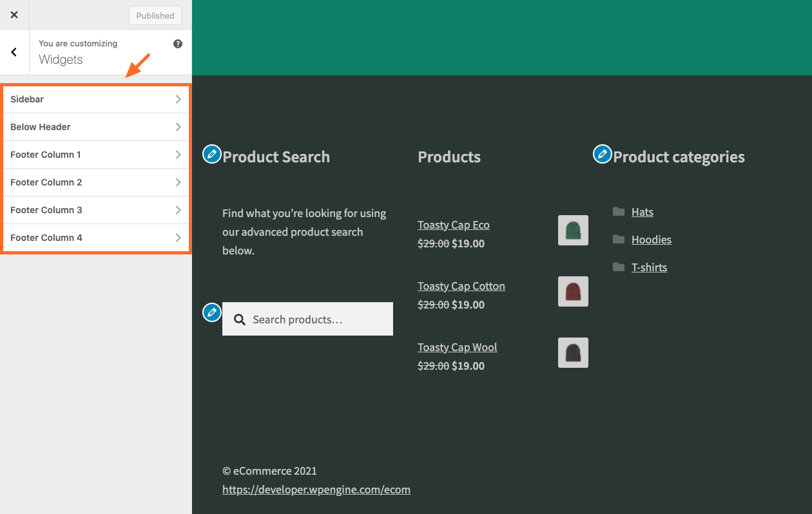Image resolution: width=812 pixels, height=514 pixels.
Task: Expand the Below Header widget area
Action: (95, 127)
